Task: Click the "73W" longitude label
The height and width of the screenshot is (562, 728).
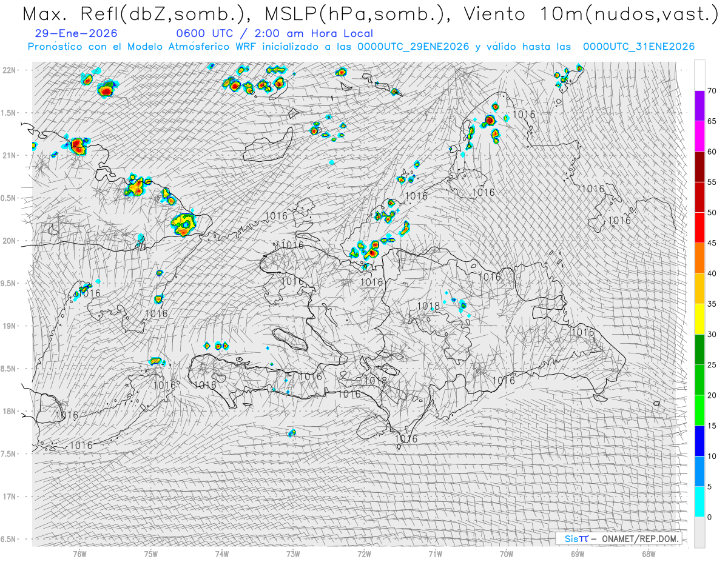Action: pyautogui.click(x=293, y=554)
